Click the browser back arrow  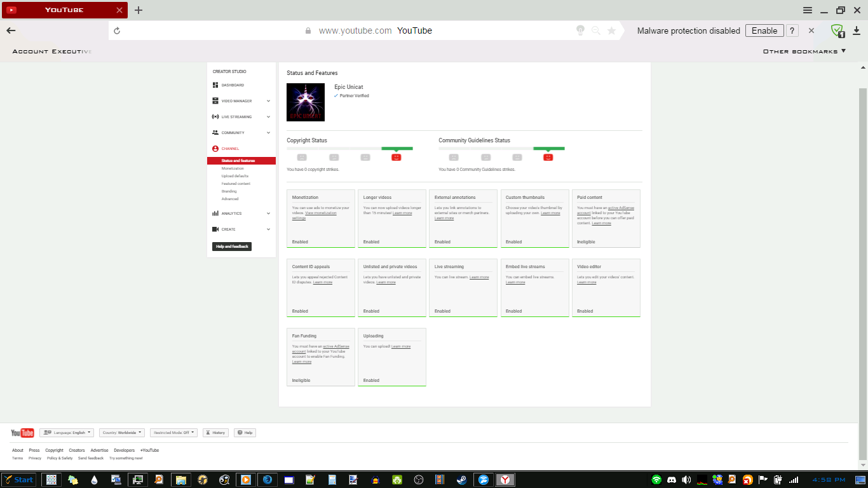11,30
